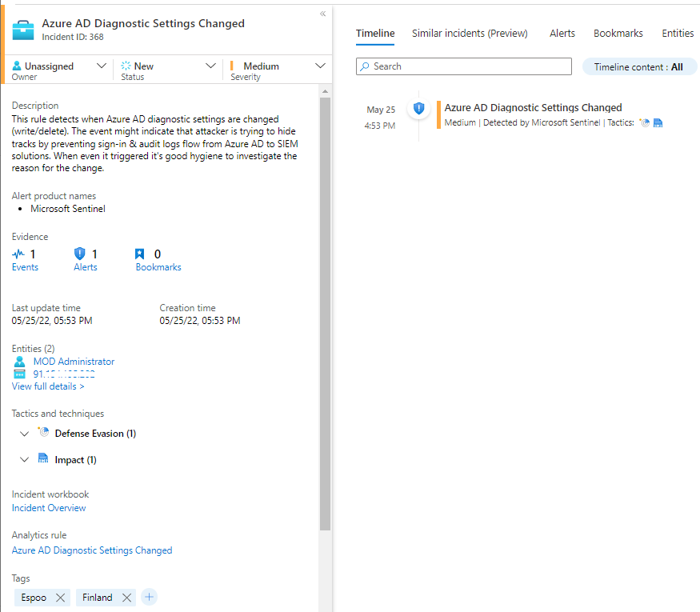Remove the Finland tag
The image size is (700, 612).
(126, 598)
